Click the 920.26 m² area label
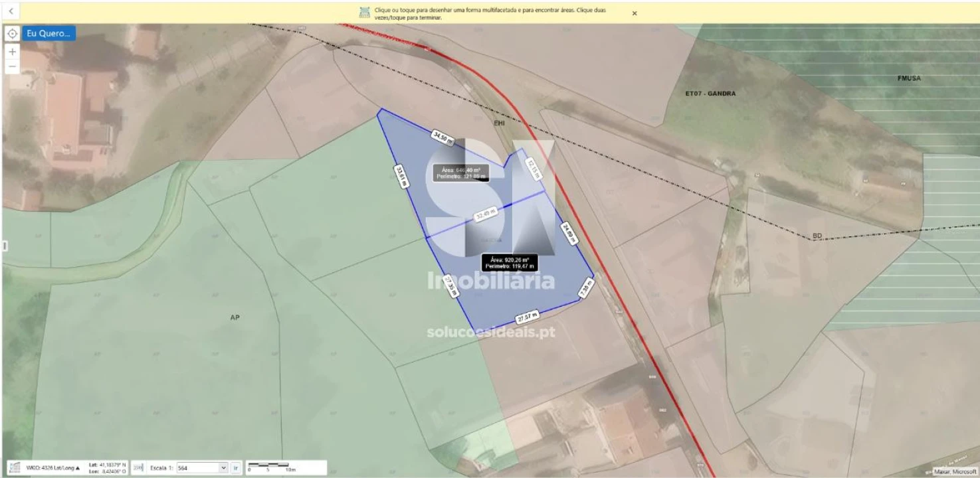Image resolution: width=980 pixels, height=478 pixels. click(x=509, y=263)
